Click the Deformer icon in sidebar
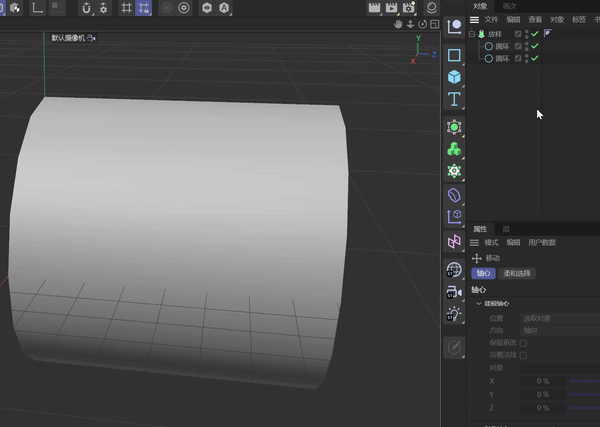600x427 pixels. click(455, 193)
